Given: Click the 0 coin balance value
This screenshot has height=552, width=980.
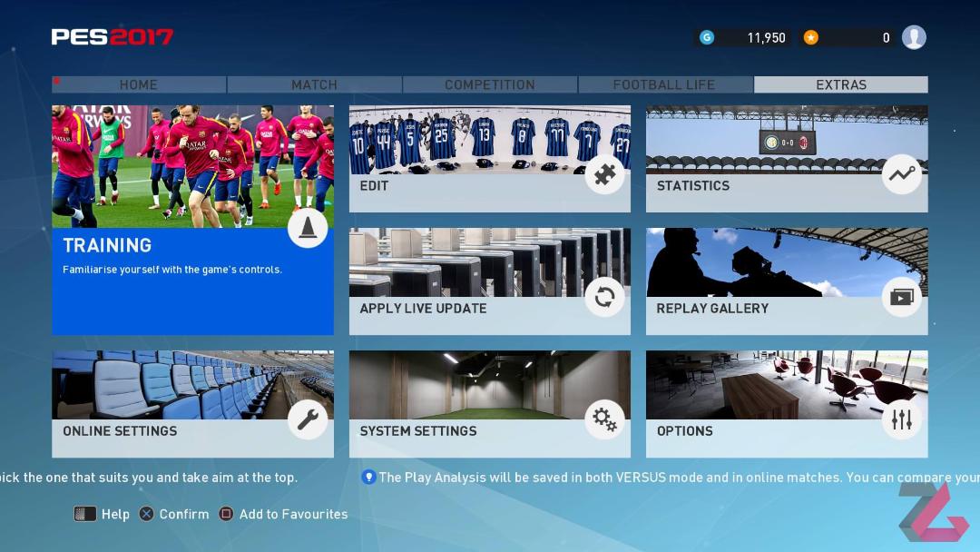Looking at the screenshot, I should [886, 37].
